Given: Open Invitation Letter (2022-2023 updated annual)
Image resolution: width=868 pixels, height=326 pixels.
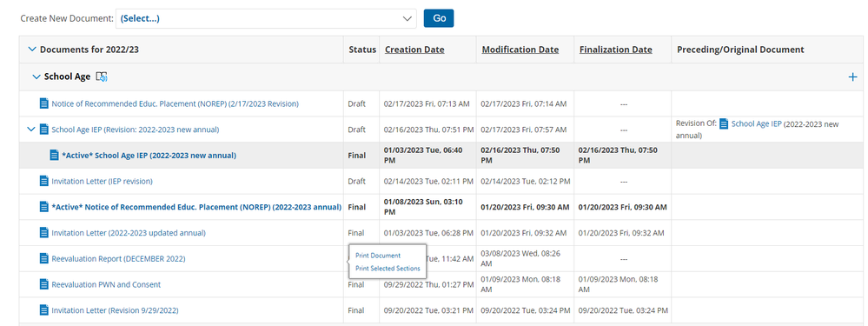Looking at the screenshot, I should click(129, 233).
